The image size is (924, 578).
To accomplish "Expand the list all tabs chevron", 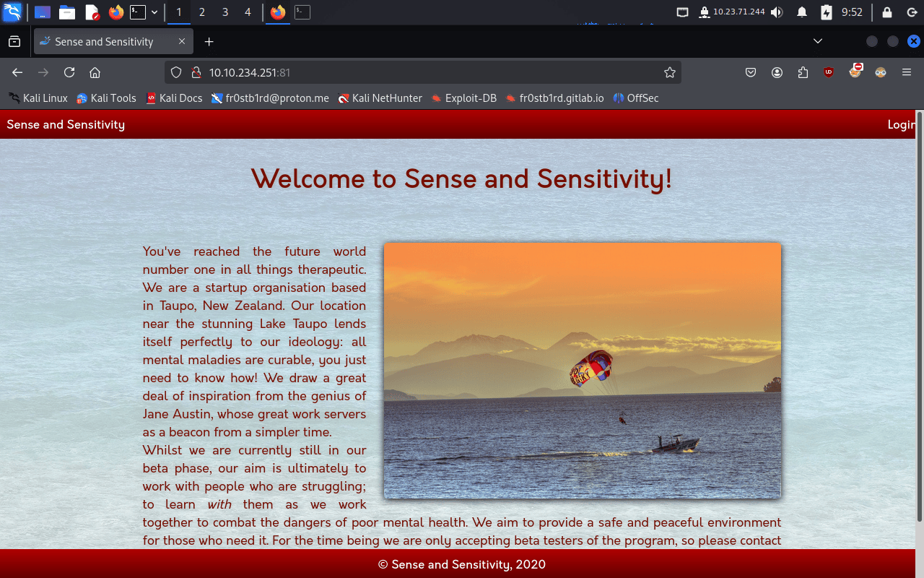I will 818,41.
